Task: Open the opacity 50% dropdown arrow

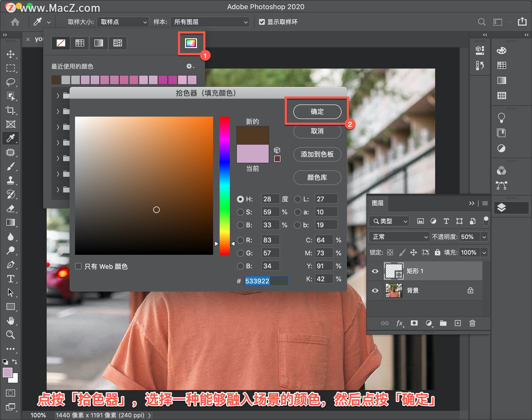Action: click(484, 237)
